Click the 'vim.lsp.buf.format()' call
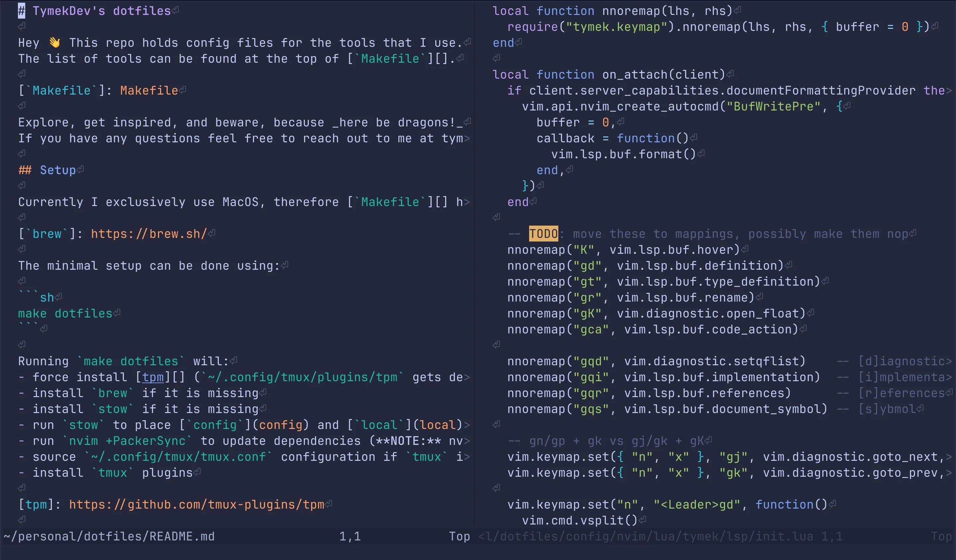Image resolution: width=956 pixels, height=560 pixels. click(624, 154)
